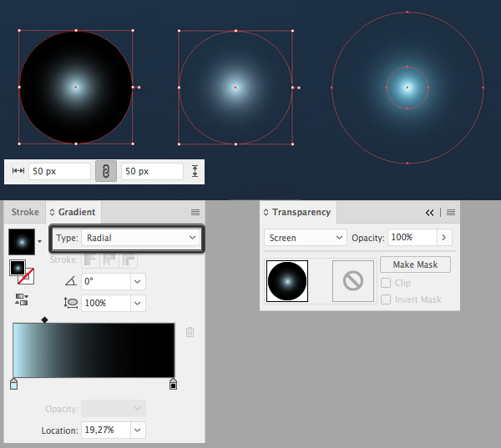Expand the Screen blending mode dropdown
The width and height of the screenshot is (501, 448).
[305, 238]
